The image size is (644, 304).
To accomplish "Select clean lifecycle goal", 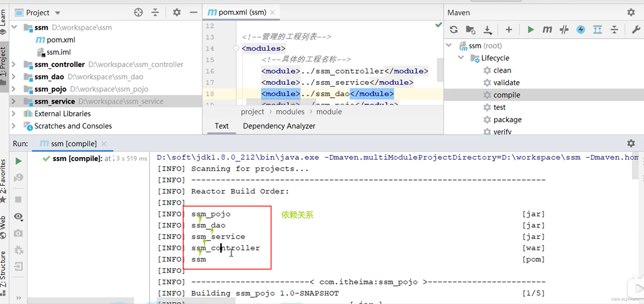I will [497, 70].
